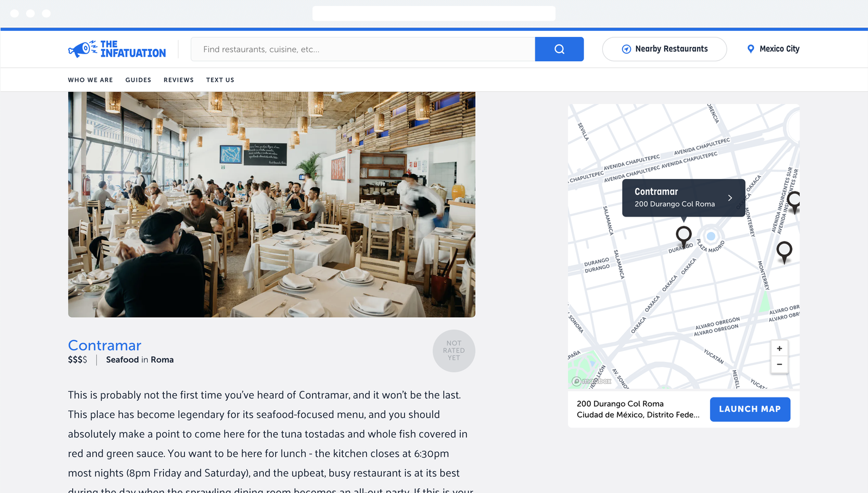Click the $$$$ price indicator
868x493 pixels.
(x=78, y=360)
